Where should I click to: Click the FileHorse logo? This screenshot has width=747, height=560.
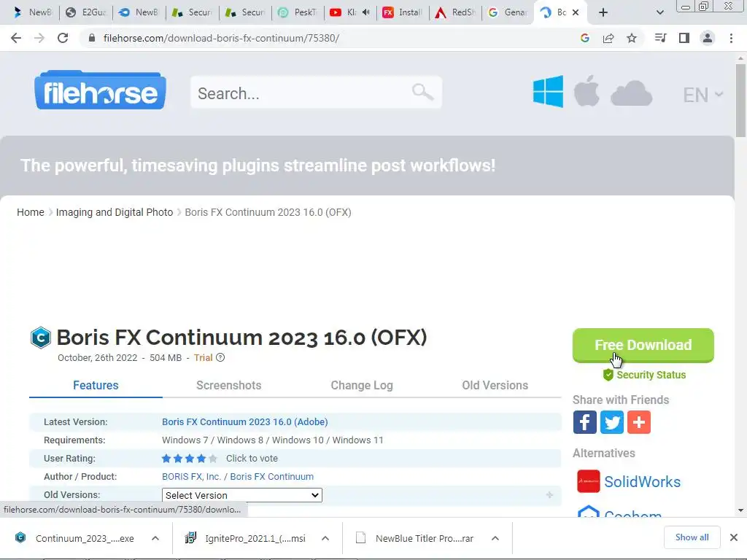point(100,90)
